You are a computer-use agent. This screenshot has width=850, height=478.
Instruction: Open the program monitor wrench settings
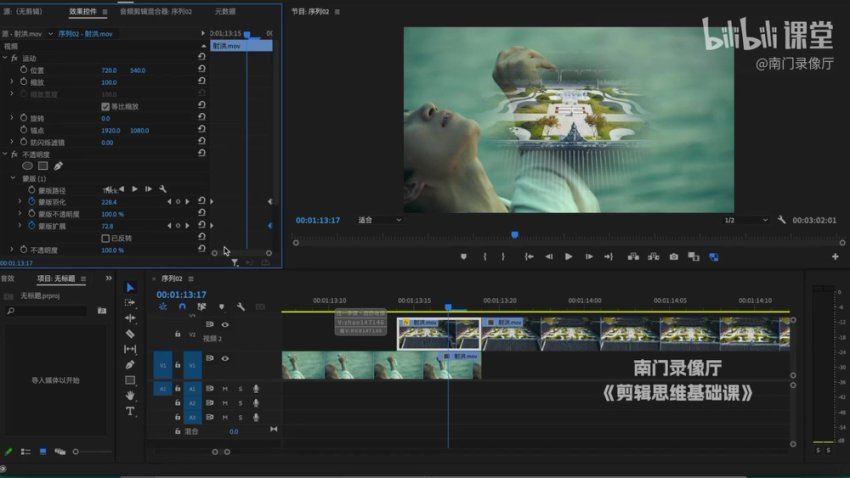(x=781, y=220)
